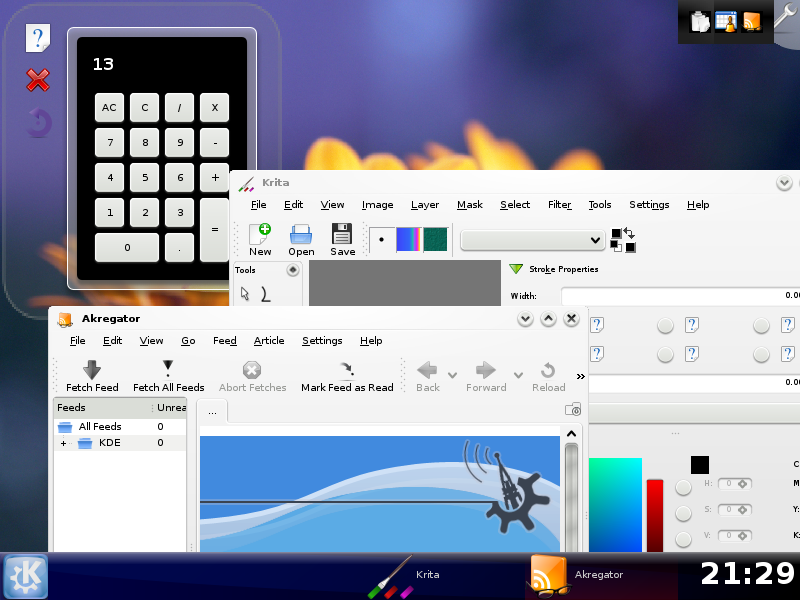Click the 7 key on calculator
The height and width of the screenshot is (600, 800).
109,142
